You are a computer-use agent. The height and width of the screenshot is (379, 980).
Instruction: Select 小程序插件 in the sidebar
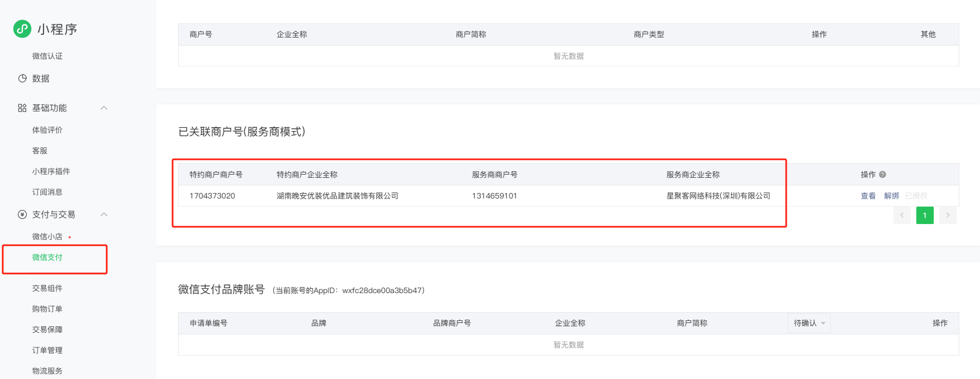coord(51,171)
